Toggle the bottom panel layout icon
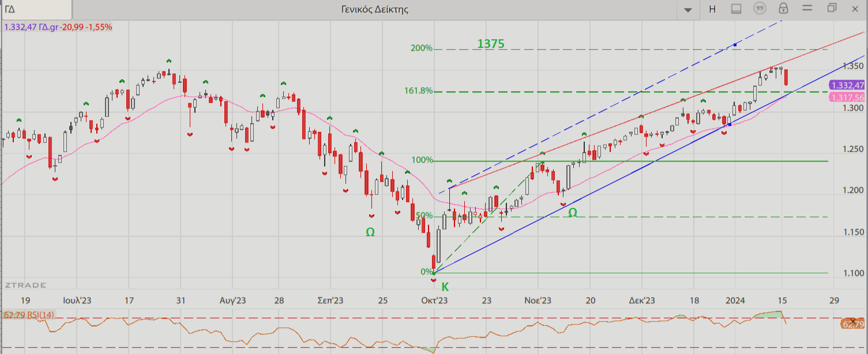The width and height of the screenshot is (868, 354). [x=736, y=9]
